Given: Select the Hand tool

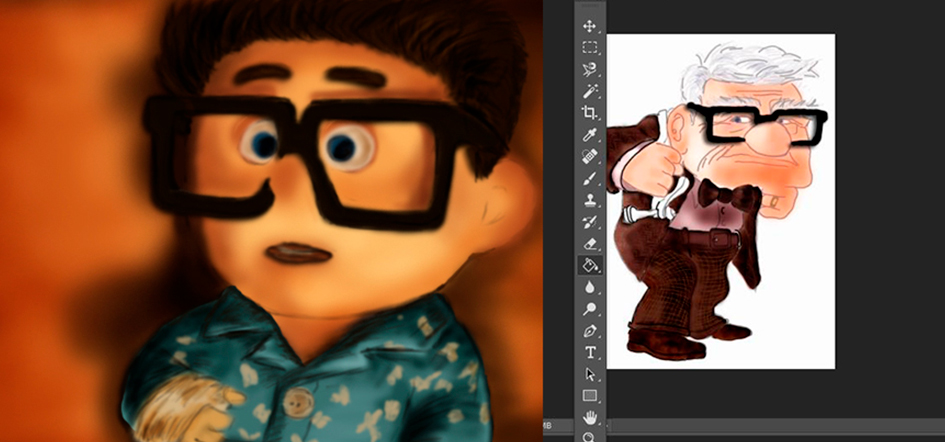Looking at the screenshot, I should [x=589, y=417].
